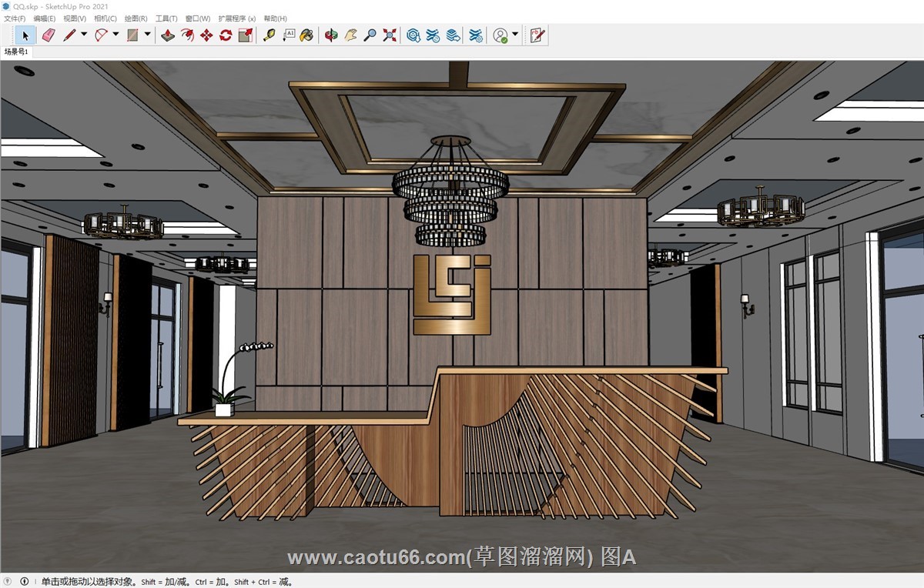Viewport: 924px width, 588px height.
Task: Select the arrow Select tool
Action: point(25,35)
